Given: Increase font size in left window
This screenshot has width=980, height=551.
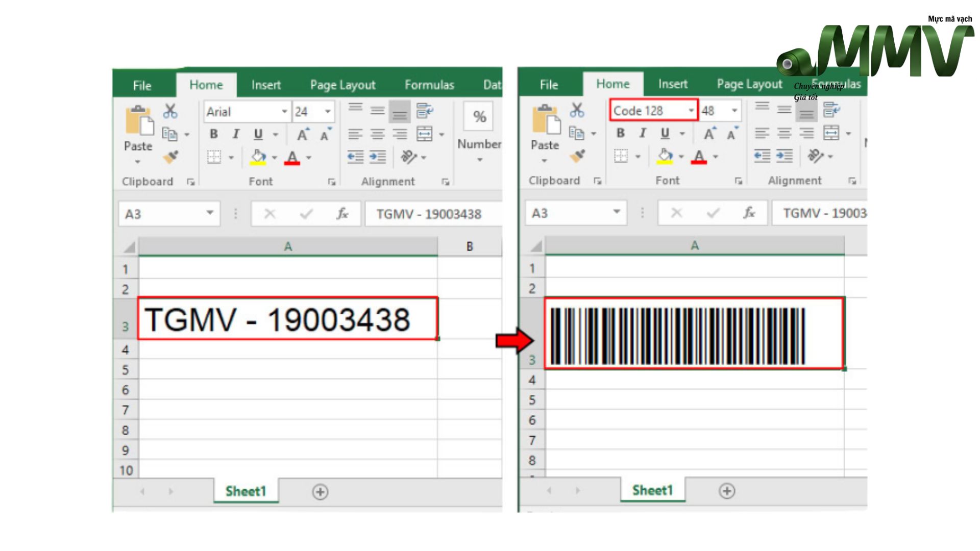Looking at the screenshot, I should pos(303,135).
